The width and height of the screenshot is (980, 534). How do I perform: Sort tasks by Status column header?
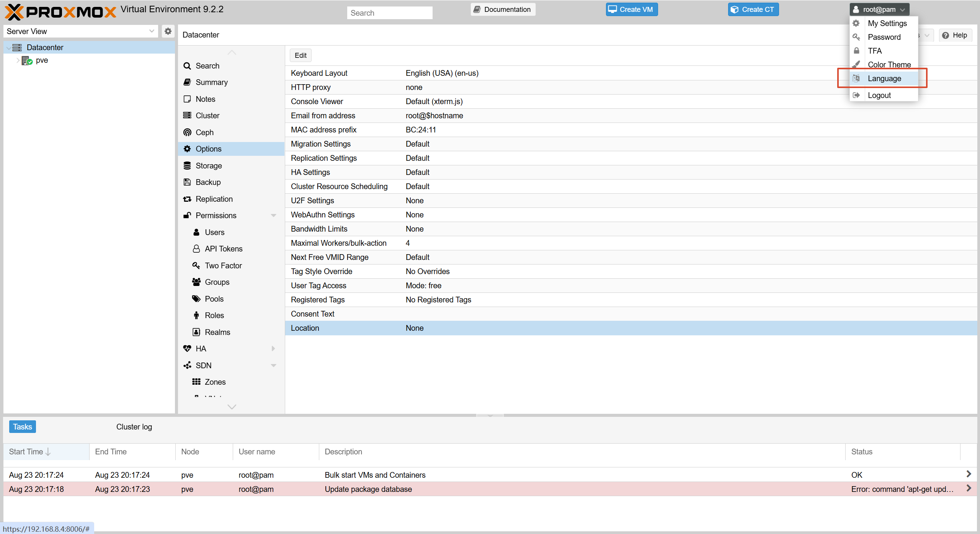tap(903, 452)
